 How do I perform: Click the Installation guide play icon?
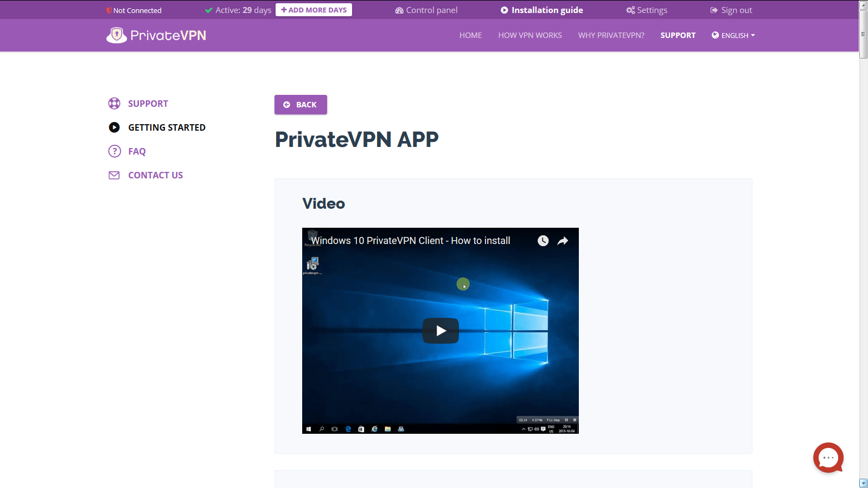[505, 10]
